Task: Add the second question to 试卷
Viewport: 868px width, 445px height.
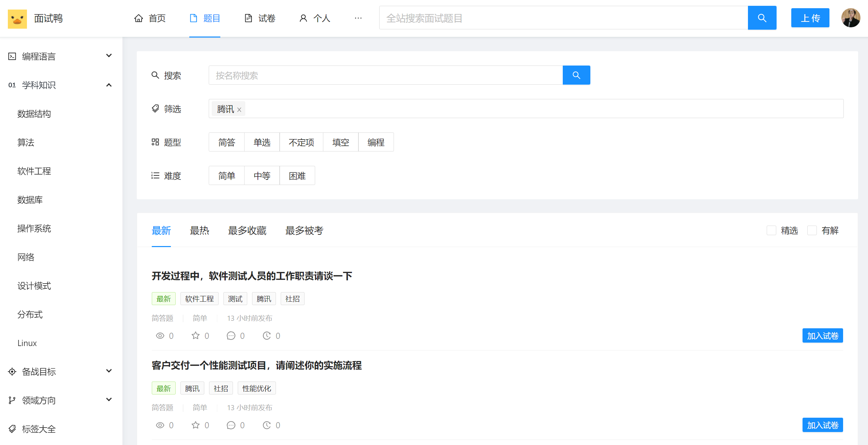Action: 823,425
